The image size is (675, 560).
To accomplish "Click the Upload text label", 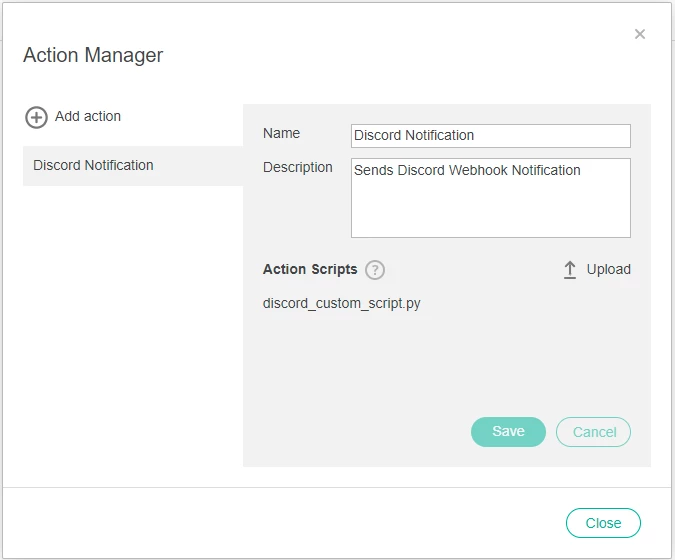I will [x=608, y=269].
